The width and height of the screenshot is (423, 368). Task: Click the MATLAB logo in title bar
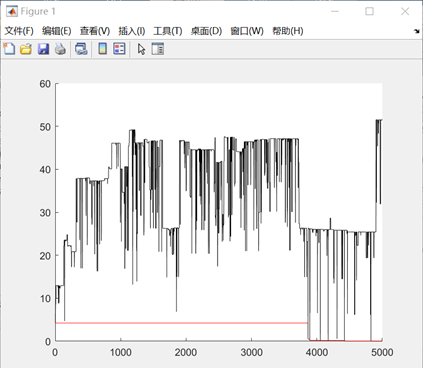pyautogui.click(x=12, y=11)
